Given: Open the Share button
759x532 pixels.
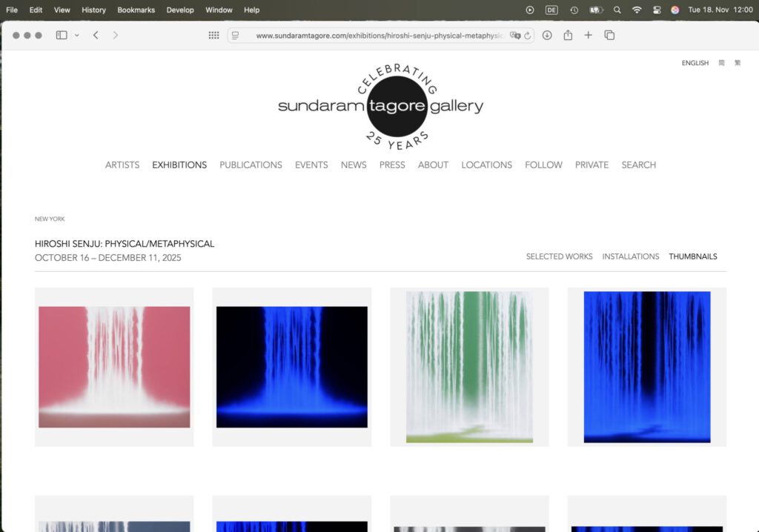Looking at the screenshot, I should [x=568, y=36].
